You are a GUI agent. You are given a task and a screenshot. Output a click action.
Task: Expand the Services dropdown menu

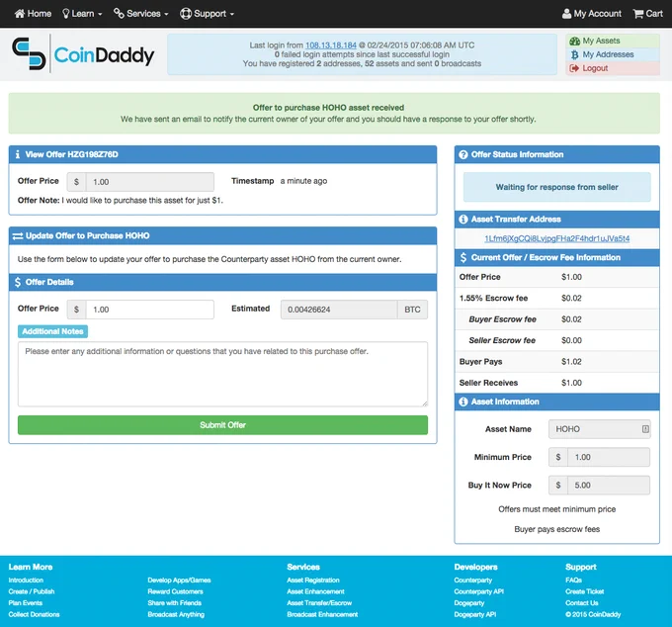[141, 14]
